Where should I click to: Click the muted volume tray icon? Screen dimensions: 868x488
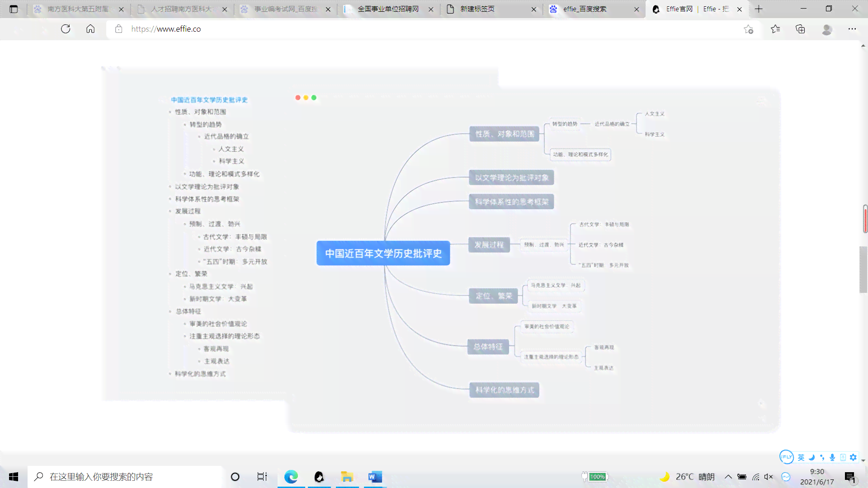pos(769,477)
